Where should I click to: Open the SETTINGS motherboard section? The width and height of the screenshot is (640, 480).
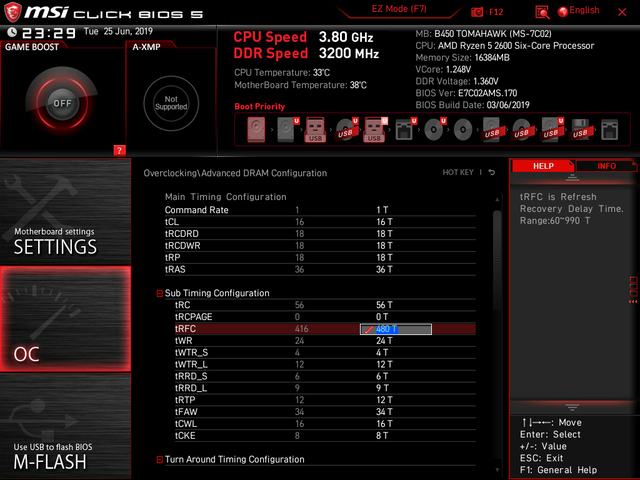click(x=65, y=211)
